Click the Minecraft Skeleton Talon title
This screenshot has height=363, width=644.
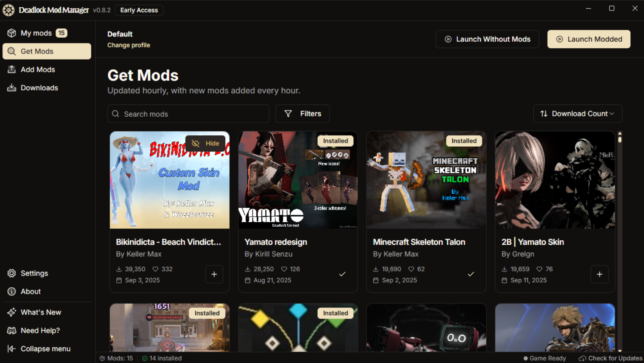pyautogui.click(x=419, y=242)
